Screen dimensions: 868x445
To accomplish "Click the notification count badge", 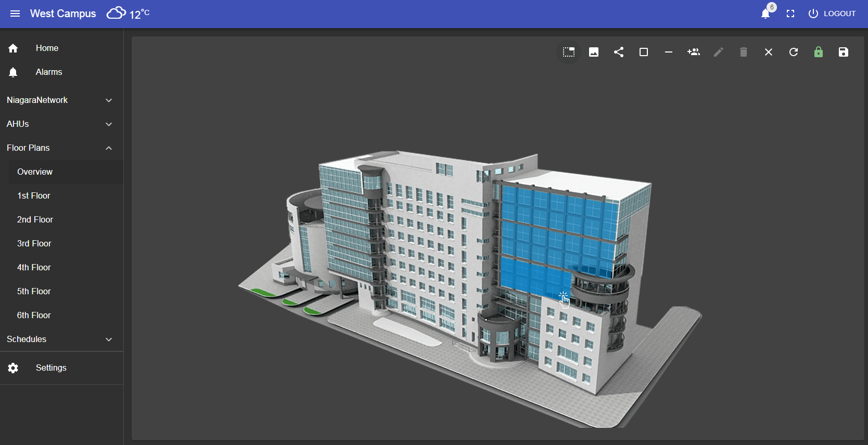I will point(772,7).
